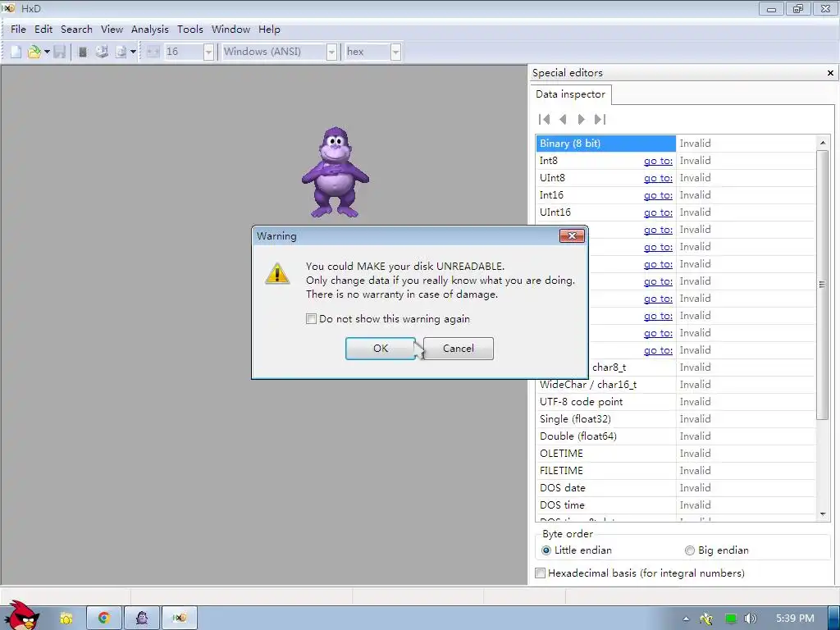
Task: Close the Warning dialog with red X
Action: pyautogui.click(x=572, y=235)
